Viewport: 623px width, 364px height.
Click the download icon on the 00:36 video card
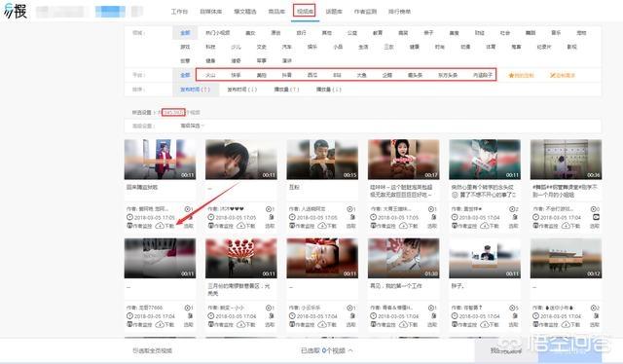(566, 226)
